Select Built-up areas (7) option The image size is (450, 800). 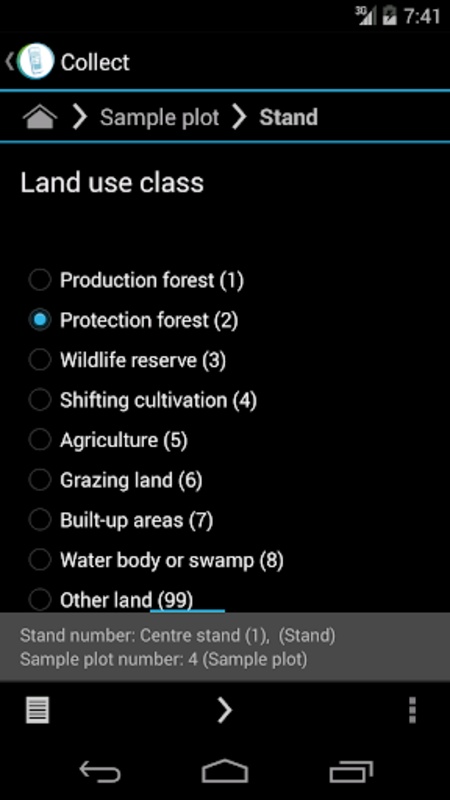[121, 520]
